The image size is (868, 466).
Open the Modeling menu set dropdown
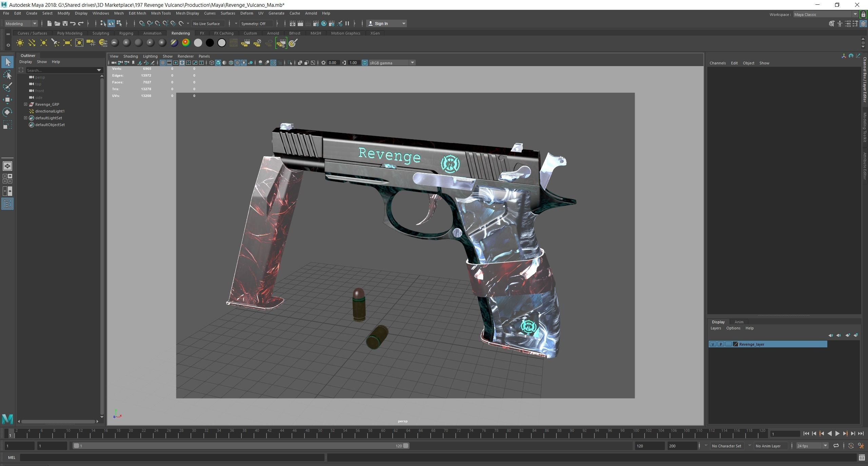[x=21, y=23]
